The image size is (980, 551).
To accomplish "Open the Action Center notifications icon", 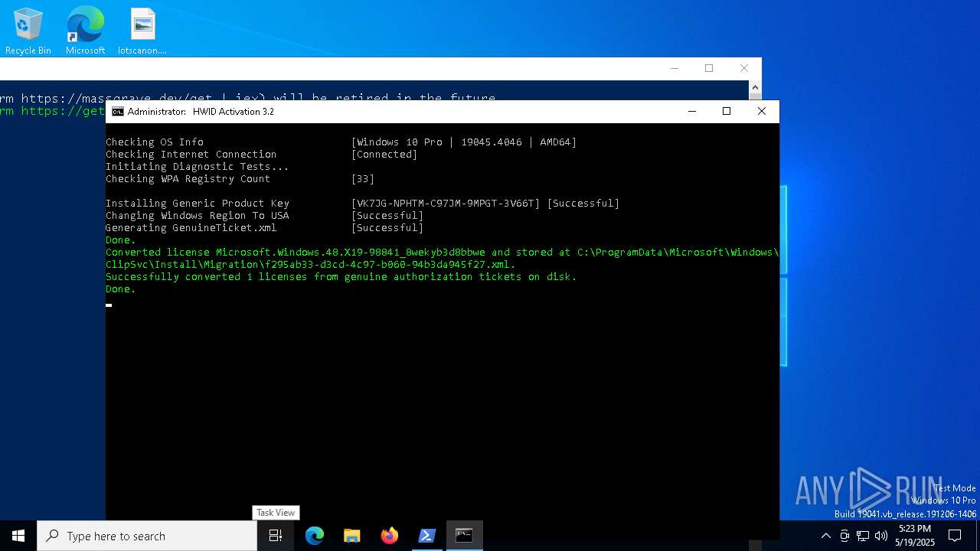I will click(x=955, y=536).
